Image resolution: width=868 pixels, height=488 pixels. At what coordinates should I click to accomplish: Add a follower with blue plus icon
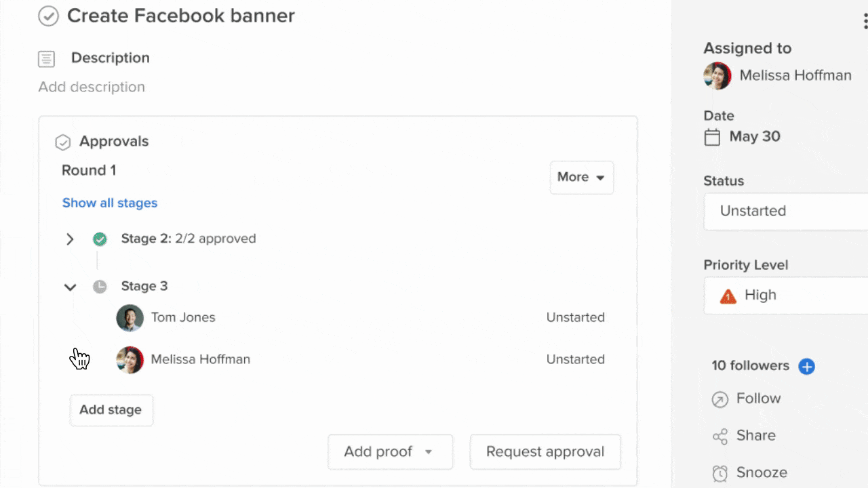click(x=806, y=367)
